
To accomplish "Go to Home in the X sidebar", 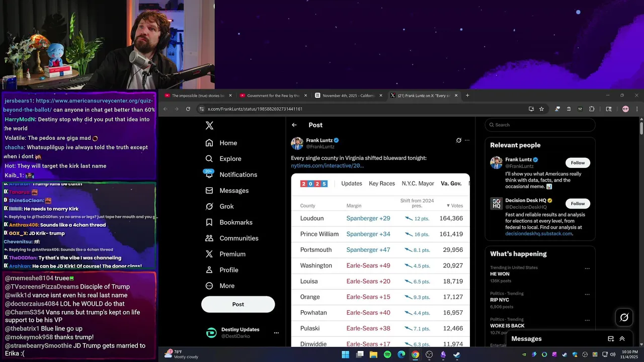I will 221,143.
